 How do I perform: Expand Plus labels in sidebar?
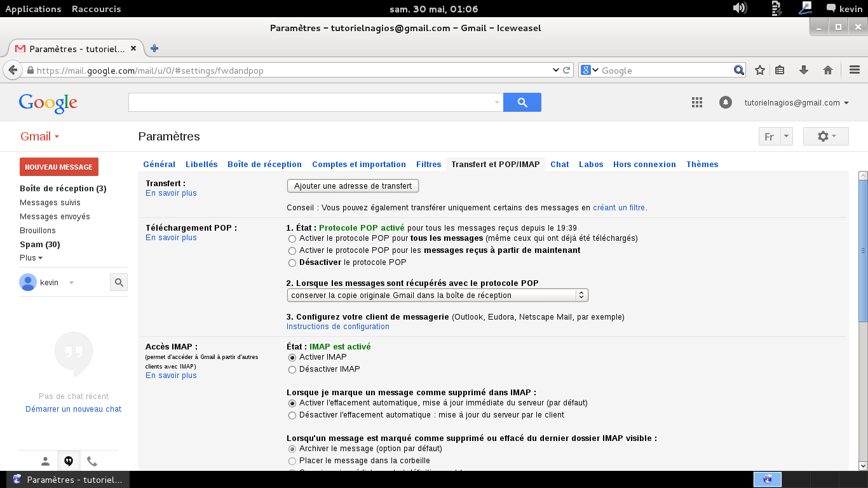(31, 258)
